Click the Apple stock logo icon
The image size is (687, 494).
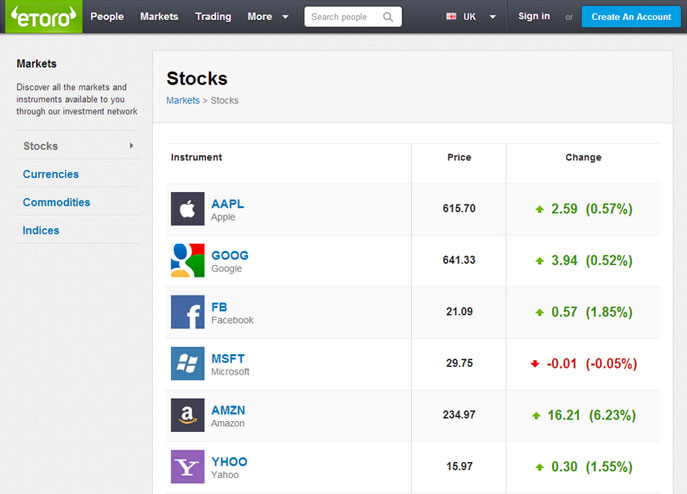[x=188, y=209]
